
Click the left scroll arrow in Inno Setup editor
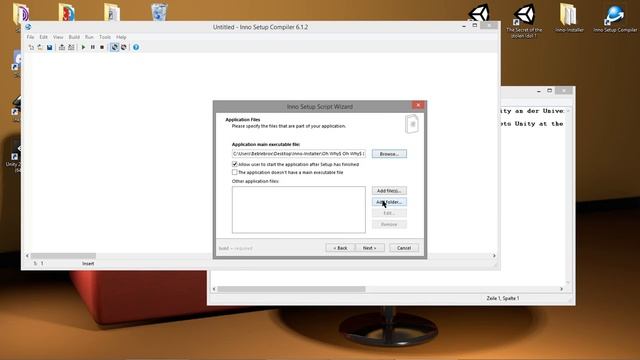[x=27, y=256]
